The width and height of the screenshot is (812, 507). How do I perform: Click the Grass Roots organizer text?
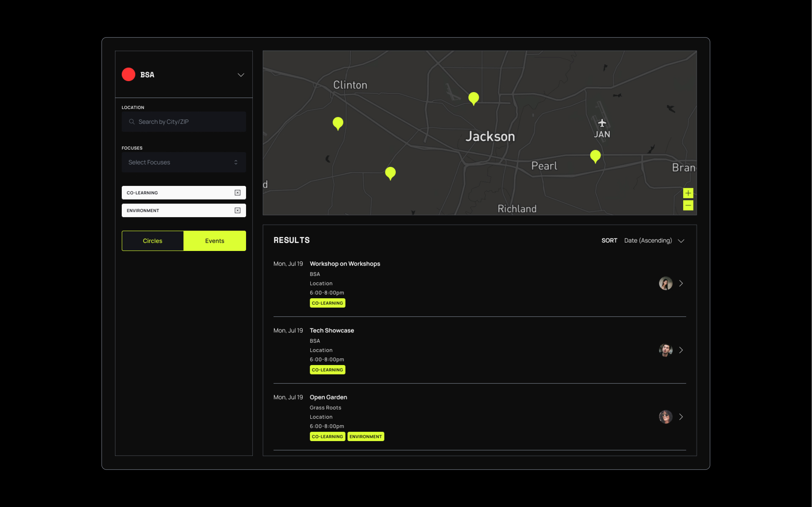coord(325,407)
